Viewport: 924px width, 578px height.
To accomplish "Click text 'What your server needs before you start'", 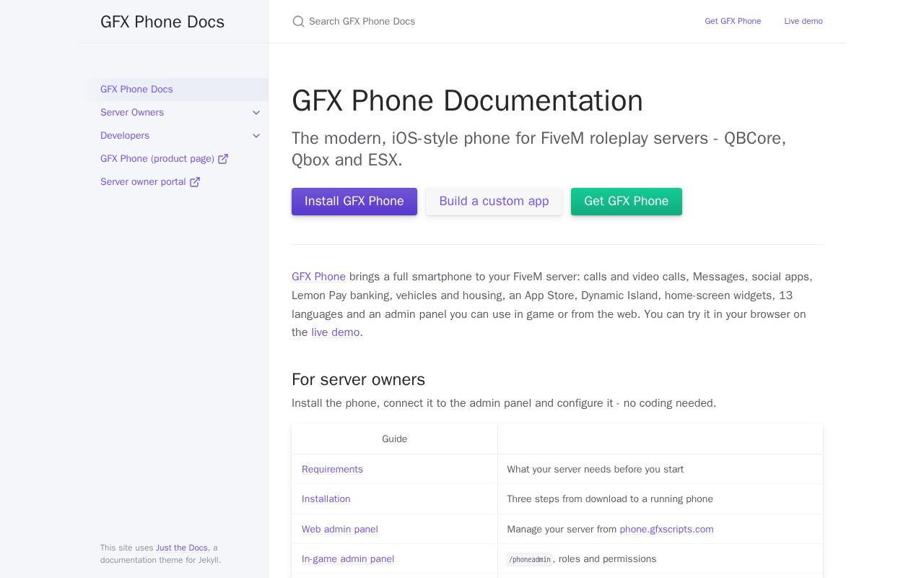I will [x=596, y=470].
